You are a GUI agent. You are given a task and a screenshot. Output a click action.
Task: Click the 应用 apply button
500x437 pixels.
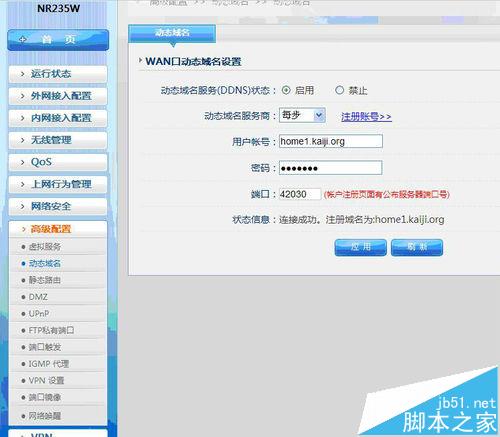(361, 247)
